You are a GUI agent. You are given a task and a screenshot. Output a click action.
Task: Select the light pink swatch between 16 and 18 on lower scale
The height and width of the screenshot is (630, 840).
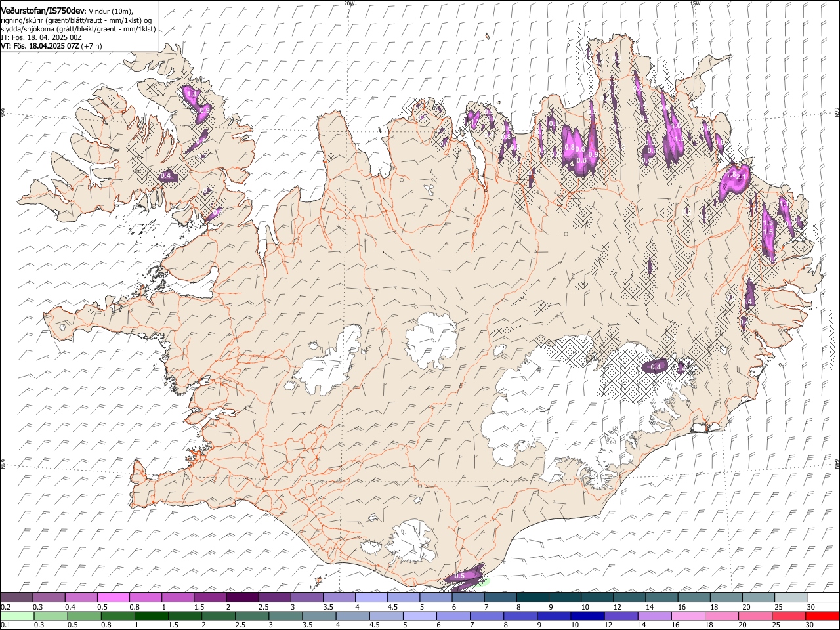tap(688, 616)
